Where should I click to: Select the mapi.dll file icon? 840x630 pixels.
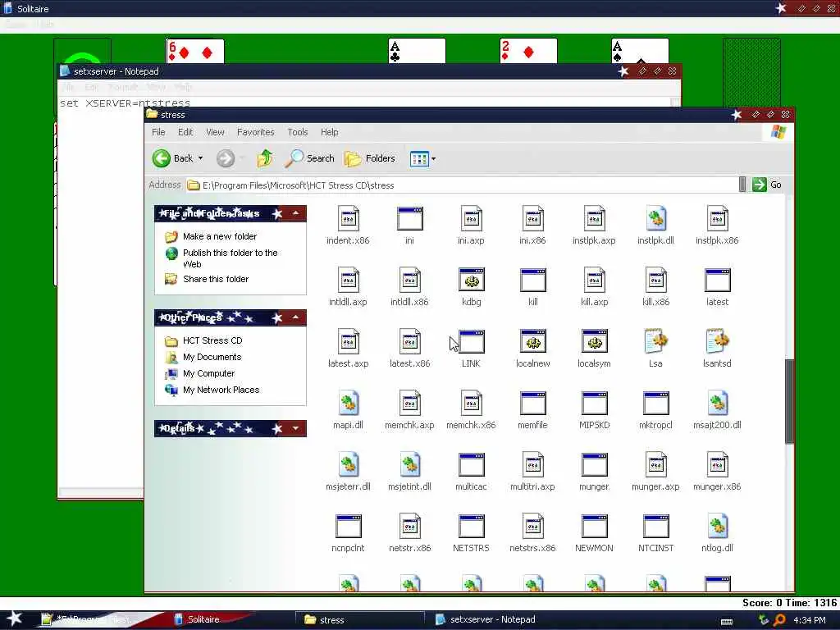(348, 404)
